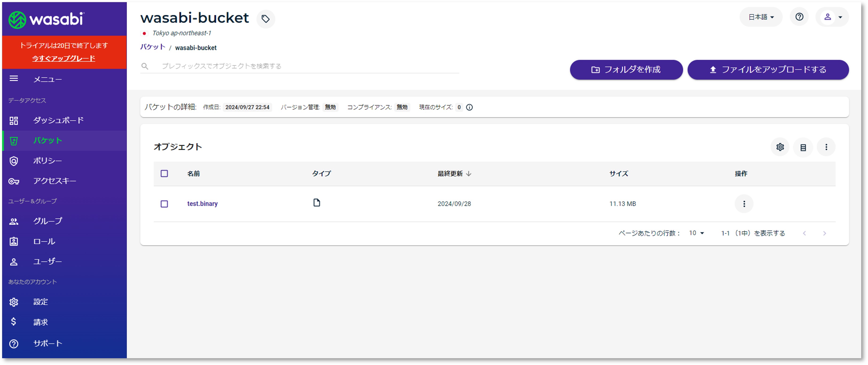Click the help question mark icon at top right
Viewport: 868px width, 365px height.
799,17
